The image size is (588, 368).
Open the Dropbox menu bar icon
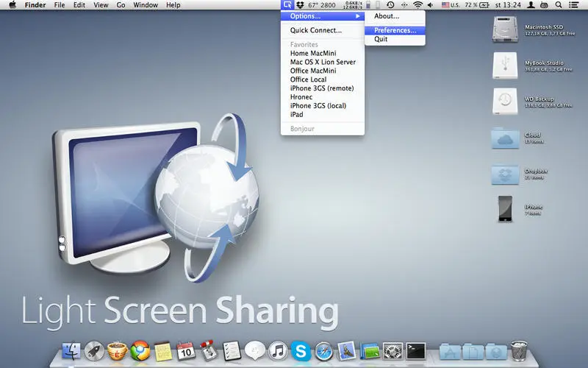[x=301, y=5]
